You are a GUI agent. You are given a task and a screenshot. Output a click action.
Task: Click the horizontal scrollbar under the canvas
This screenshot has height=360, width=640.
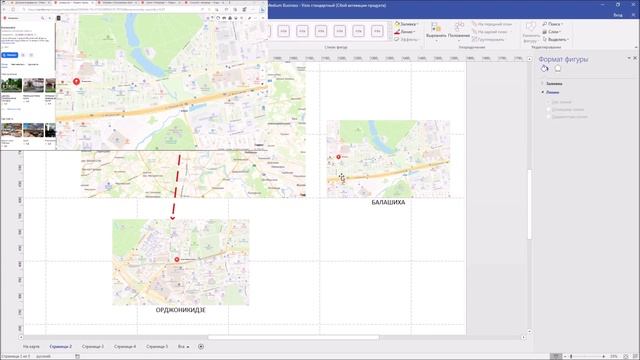coord(293,338)
